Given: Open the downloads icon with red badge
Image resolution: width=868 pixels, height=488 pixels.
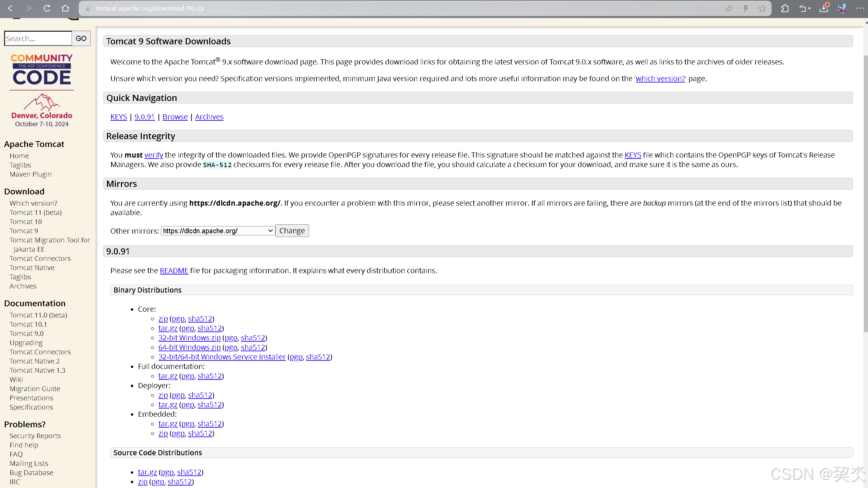Looking at the screenshot, I should click(x=824, y=8).
